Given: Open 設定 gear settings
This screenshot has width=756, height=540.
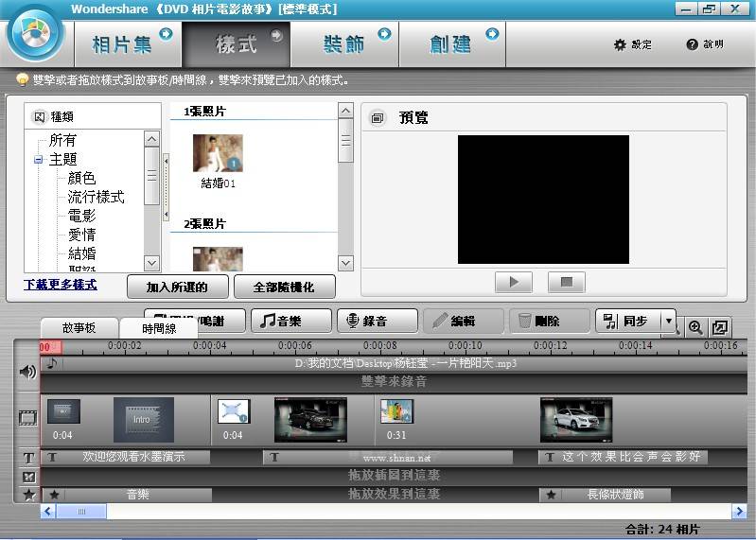Looking at the screenshot, I should 633,44.
